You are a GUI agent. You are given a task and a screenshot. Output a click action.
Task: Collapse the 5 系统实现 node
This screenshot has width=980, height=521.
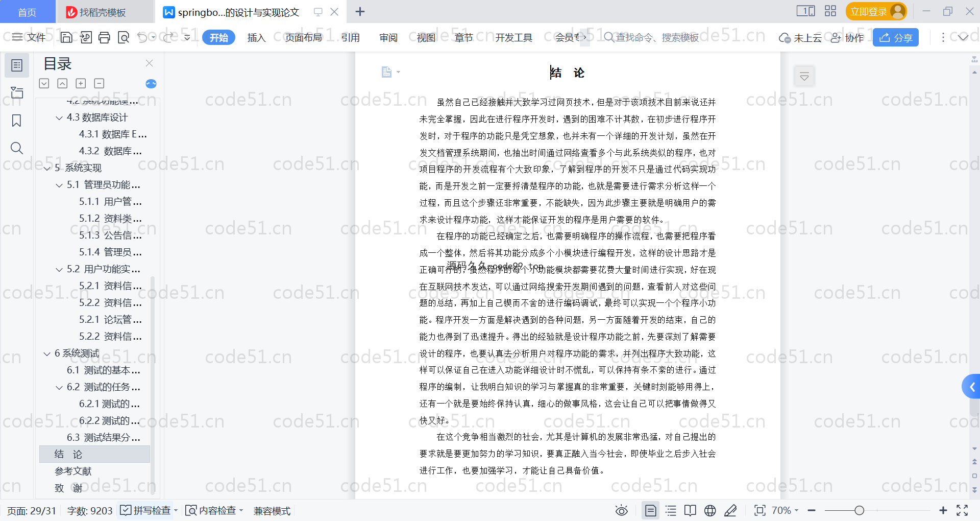(47, 169)
